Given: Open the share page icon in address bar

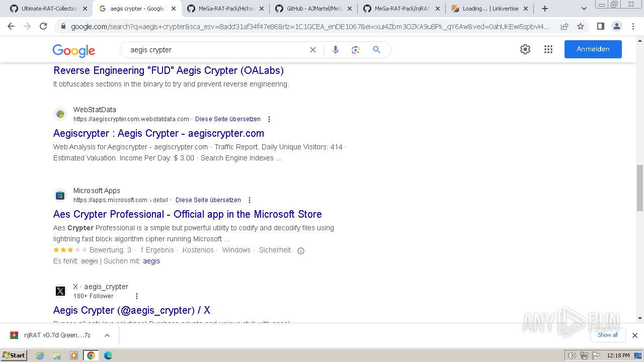Looking at the screenshot, I should pyautogui.click(x=565, y=26).
